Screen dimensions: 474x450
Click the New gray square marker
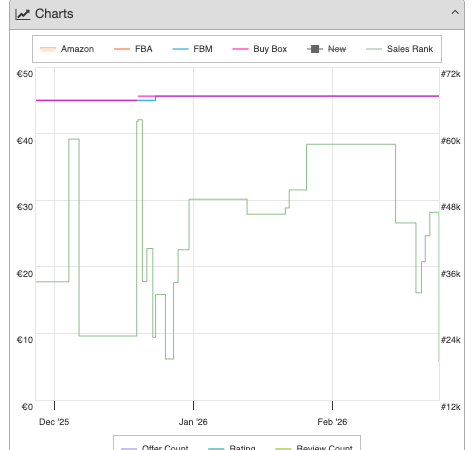coord(315,49)
